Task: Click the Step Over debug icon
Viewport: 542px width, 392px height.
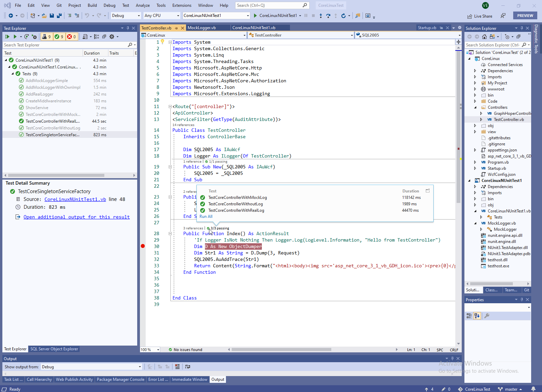Action: click(328, 16)
